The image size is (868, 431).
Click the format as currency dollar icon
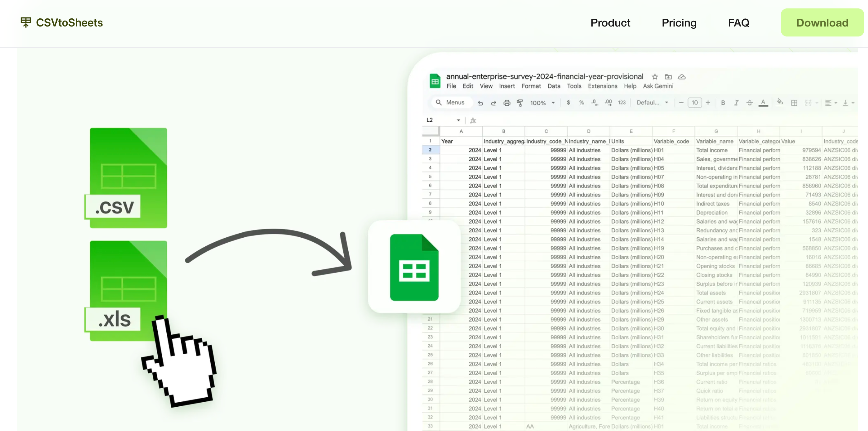tap(568, 103)
